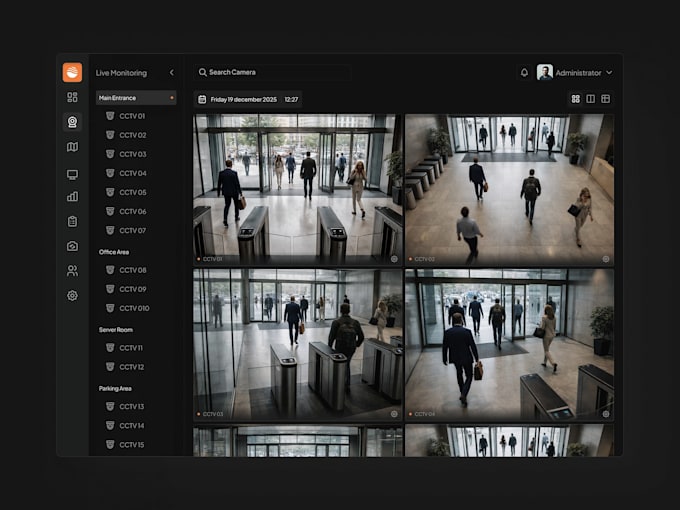Select CCTV 15 in camera list

click(125, 445)
